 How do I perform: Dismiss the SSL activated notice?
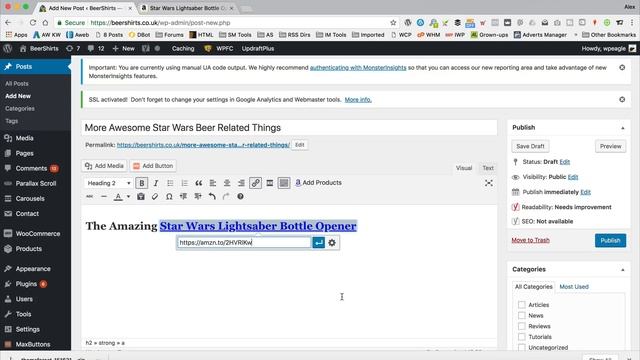[x=622, y=99]
